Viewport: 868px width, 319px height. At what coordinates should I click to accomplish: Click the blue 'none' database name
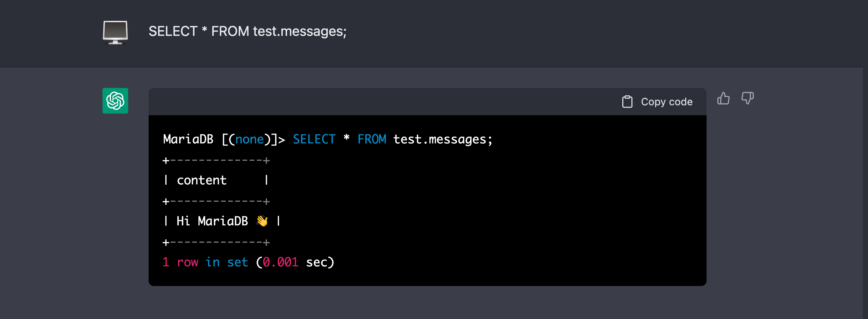(249, 139)
